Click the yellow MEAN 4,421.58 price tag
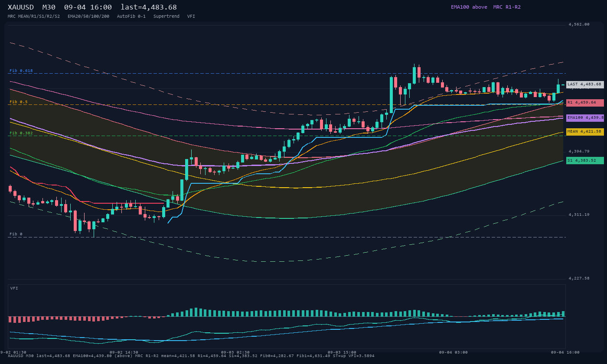 click(585, 132)
